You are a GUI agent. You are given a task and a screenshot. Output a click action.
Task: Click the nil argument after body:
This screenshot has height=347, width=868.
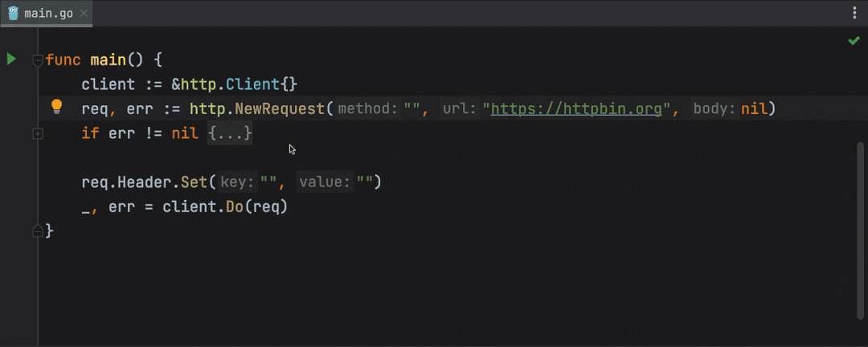click(754, 109)
